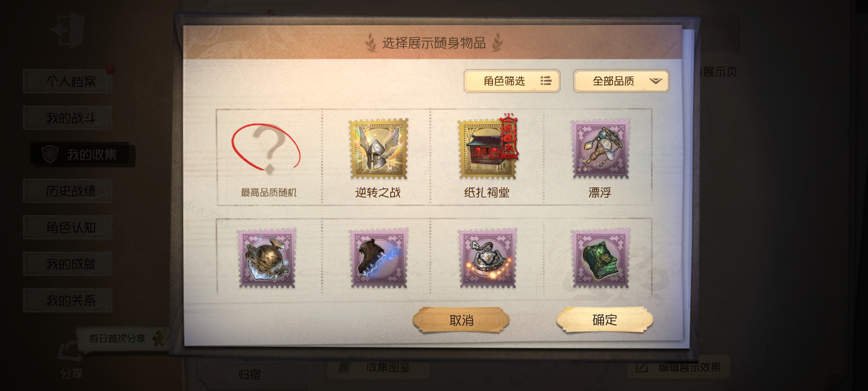Click the 取消 cancel button
Screen dimensions: 868x391
tap(461, 320)
